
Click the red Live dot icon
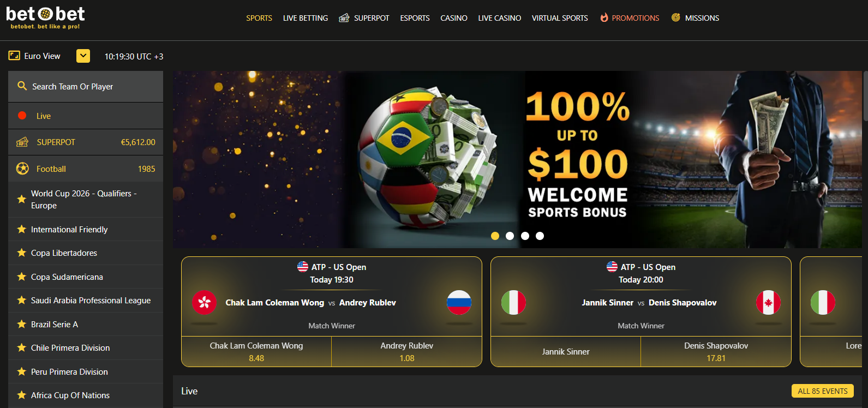22,116
